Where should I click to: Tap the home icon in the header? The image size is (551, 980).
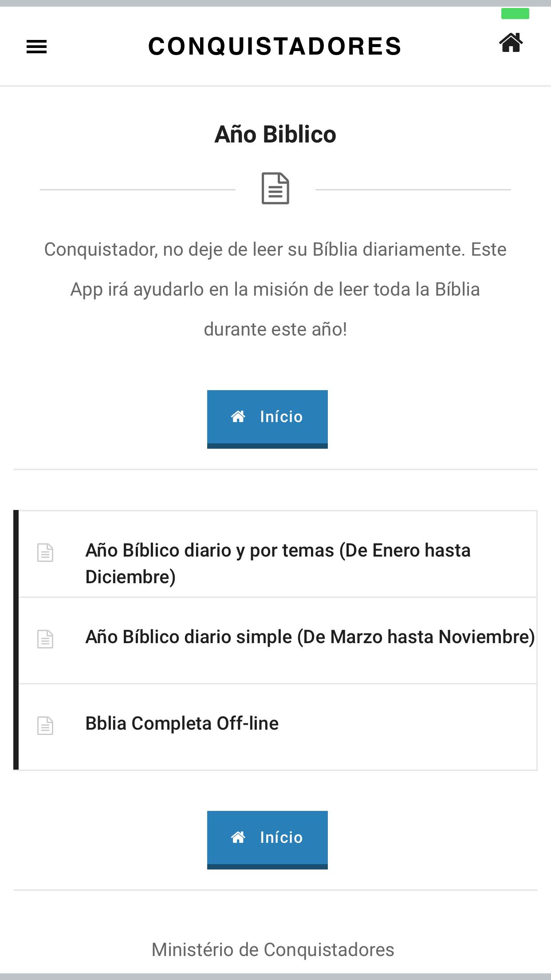tap(511, 43)
